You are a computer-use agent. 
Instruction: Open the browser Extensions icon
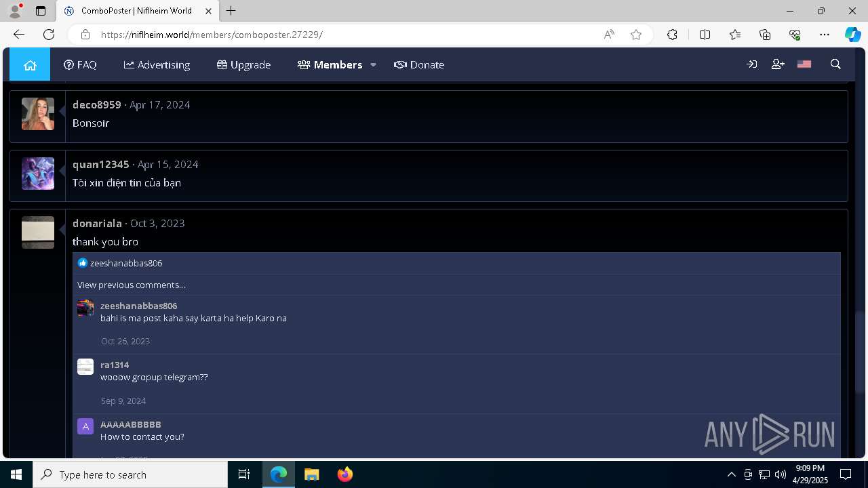click(x=672, y=35)
